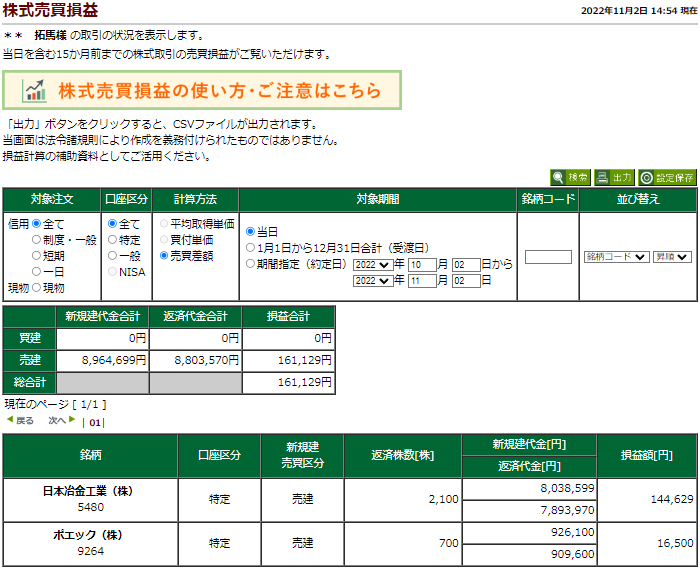Image resolution: width=700 pixels, height=570 pixels.
Task: Select 現物 radio button
Action: click(36, 287)
